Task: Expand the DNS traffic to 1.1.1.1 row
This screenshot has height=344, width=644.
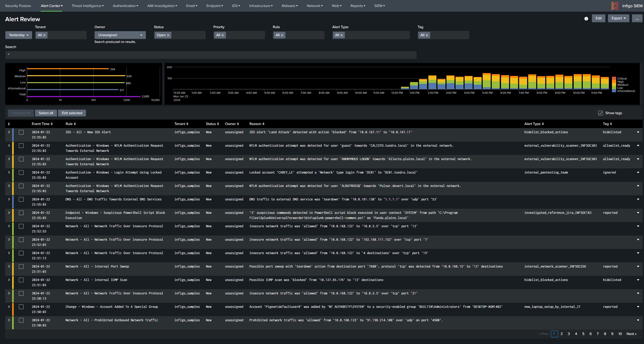Action: 9,199
